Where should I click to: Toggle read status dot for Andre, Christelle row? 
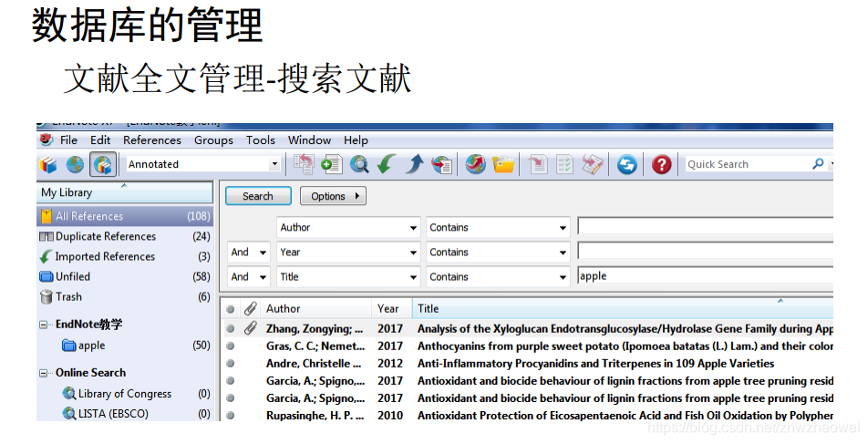pos(231,363)
